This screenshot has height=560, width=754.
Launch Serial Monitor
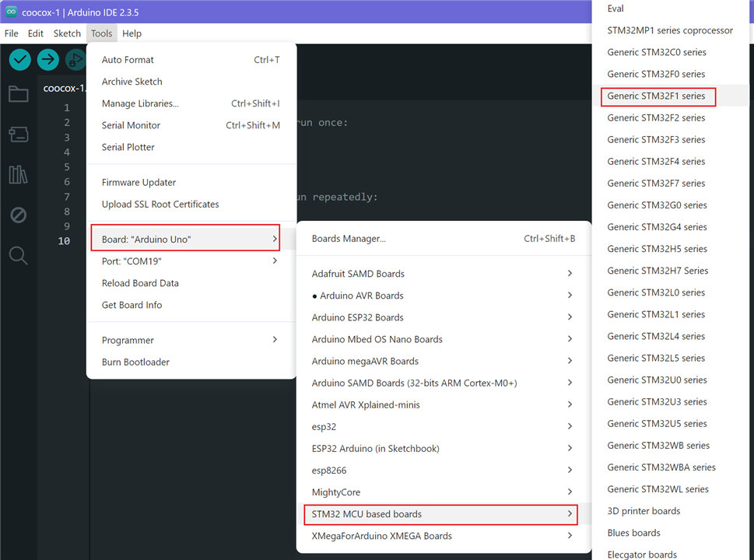click(191, 125)
